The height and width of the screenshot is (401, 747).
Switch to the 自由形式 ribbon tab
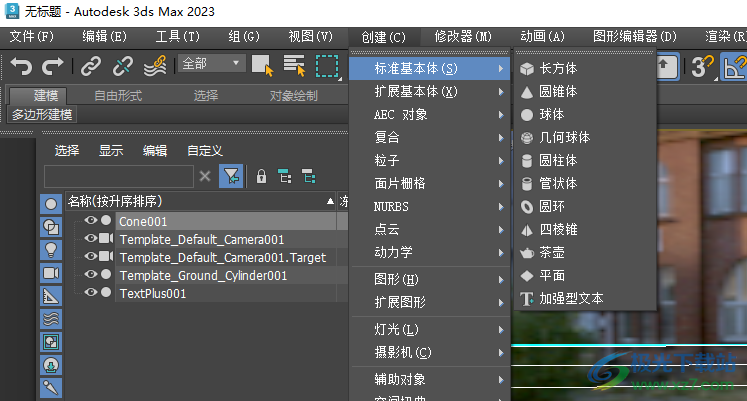click(118, 96)
